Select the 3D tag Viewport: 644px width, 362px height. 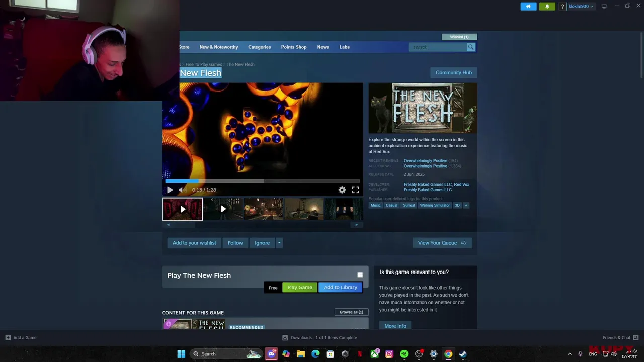click(457, 205)
